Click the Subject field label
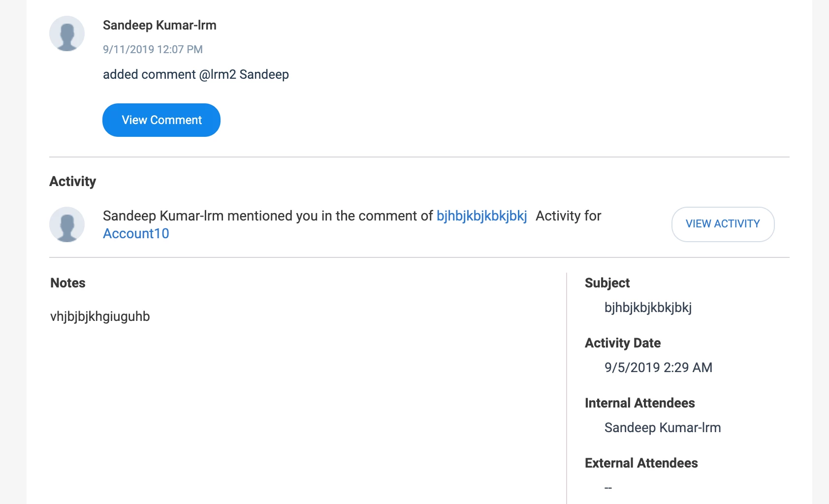Viewport: 829px width, 504px height. [x=607, y=283]
